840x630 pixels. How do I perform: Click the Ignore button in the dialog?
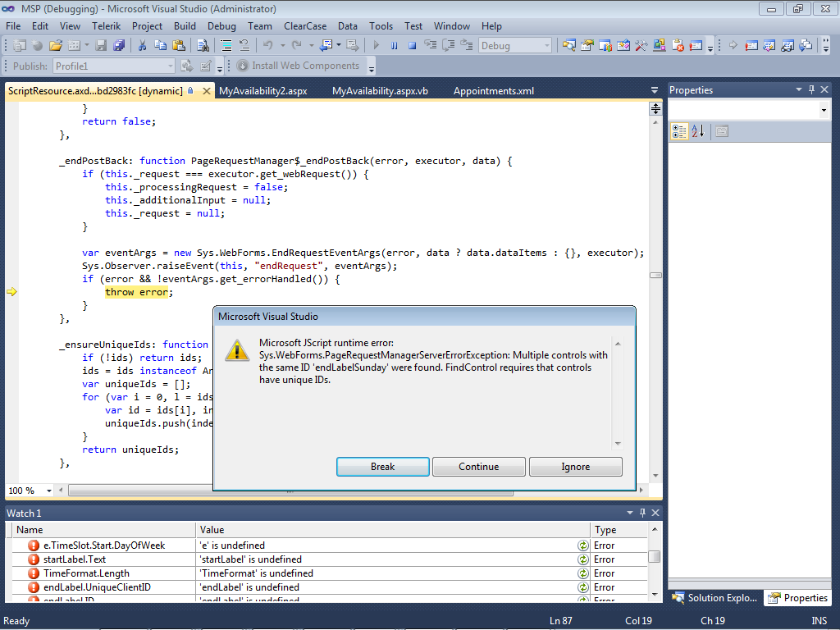tap(575, 467)
